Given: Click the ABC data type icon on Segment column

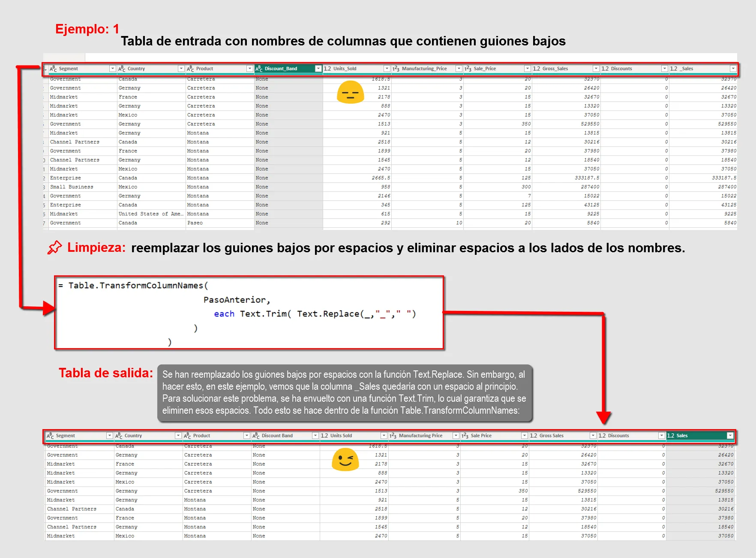Looking at the screenshot, I should (x=53, y=68).
